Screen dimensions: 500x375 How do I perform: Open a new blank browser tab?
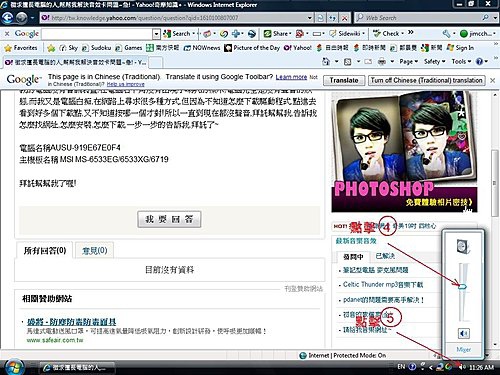pyautogui.click(x=155, y=62)
